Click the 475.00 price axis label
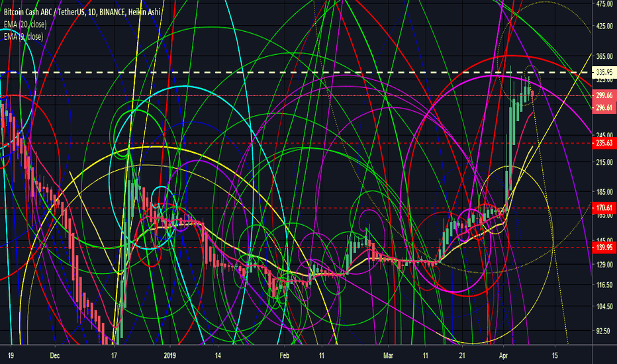This screenshot has height=364, width=617. (x=604, y=4)
